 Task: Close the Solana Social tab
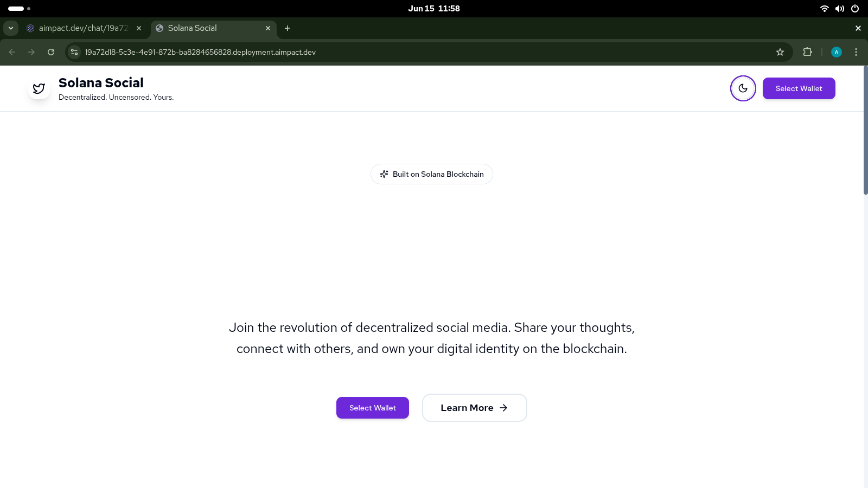[268, 28]
